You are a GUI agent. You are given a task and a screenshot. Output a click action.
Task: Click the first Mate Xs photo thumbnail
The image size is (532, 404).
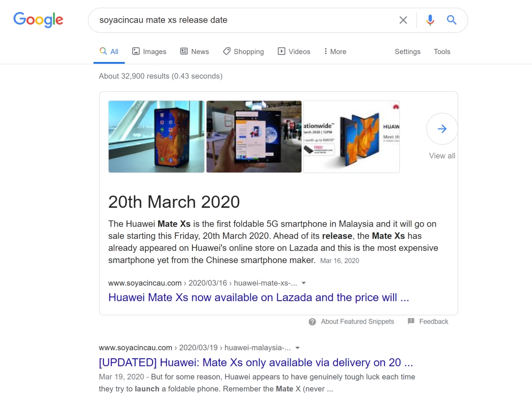pyautogui.click(x=156, y=137)
